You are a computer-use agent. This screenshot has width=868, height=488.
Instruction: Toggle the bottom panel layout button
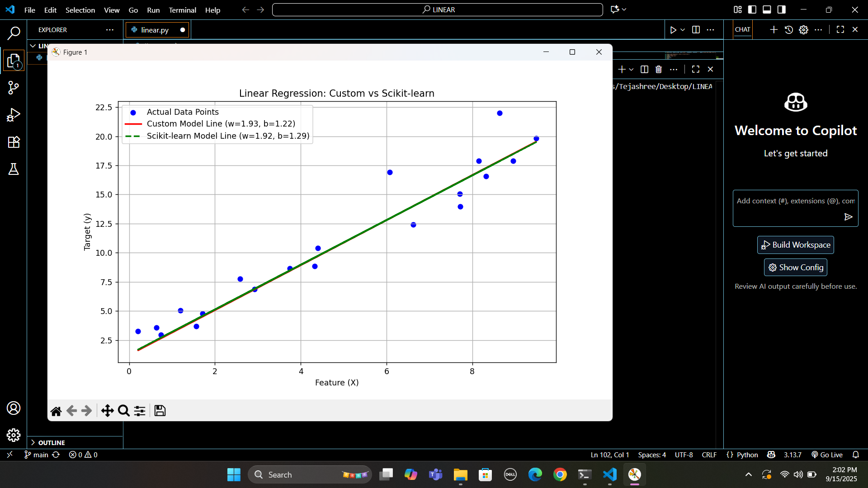point(767,9)
